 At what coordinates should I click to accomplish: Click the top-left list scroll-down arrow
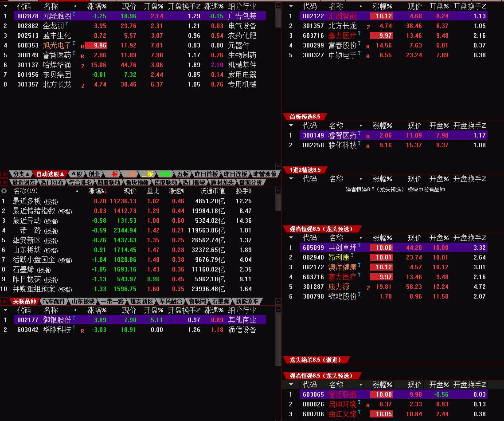[x=278, y=166]
